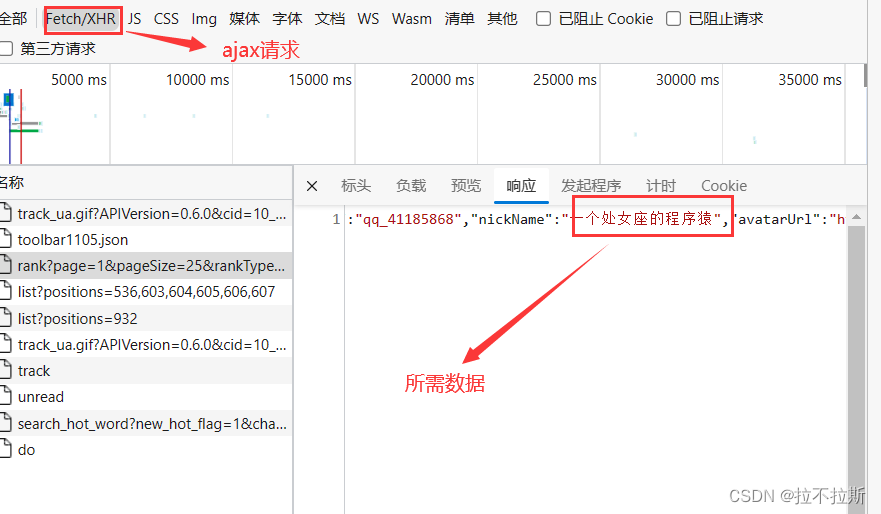881x514 pixels.
Task: Select the do request row
Action: click(146, 450)
